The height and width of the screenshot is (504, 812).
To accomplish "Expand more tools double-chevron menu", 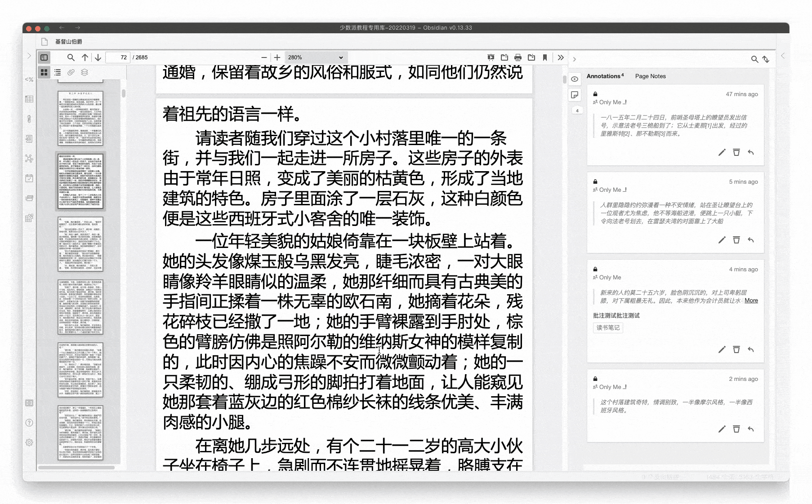I will pyautogui.click(x=561, y=57).
